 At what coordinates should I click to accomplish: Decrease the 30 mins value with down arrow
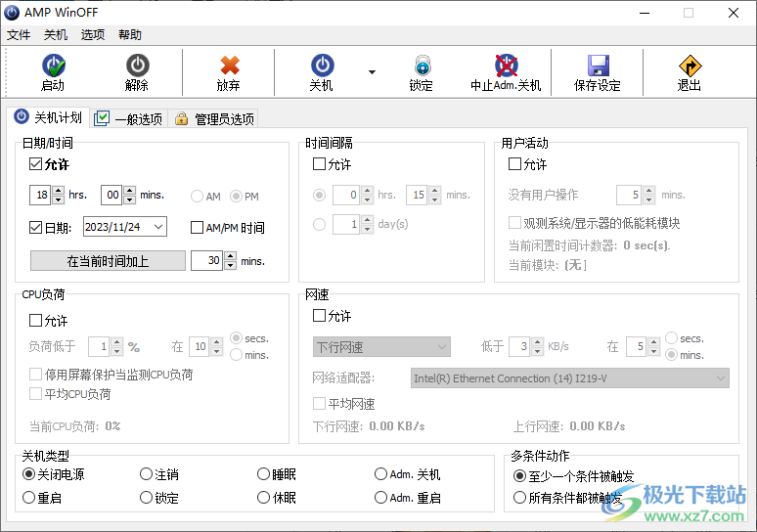(230, 266)
